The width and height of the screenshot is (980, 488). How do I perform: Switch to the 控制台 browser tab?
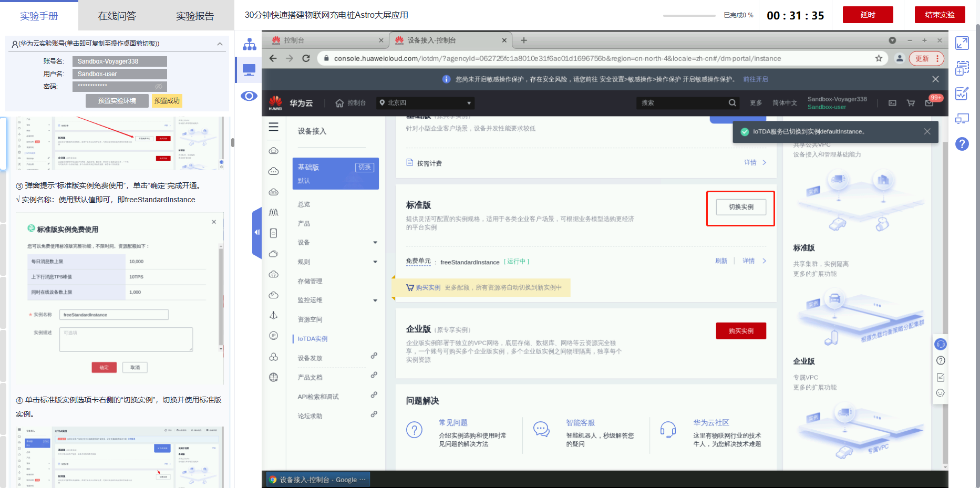click(x=328, y=40)
